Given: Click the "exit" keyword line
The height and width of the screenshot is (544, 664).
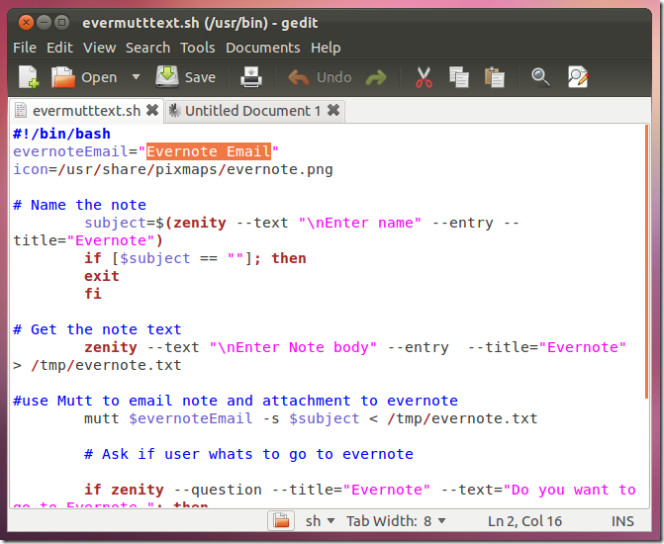Looking at the screenshot, I should coord(102,276).
